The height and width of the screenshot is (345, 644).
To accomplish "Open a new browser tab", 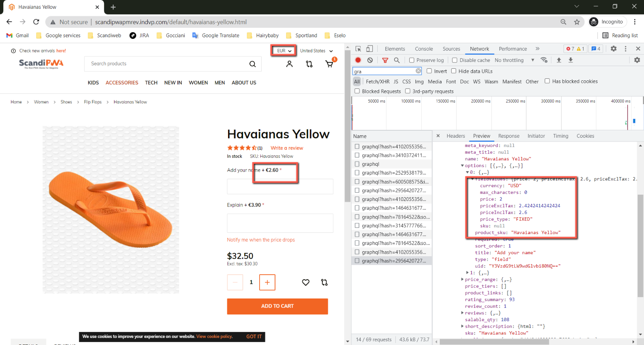I will (113, 7).
